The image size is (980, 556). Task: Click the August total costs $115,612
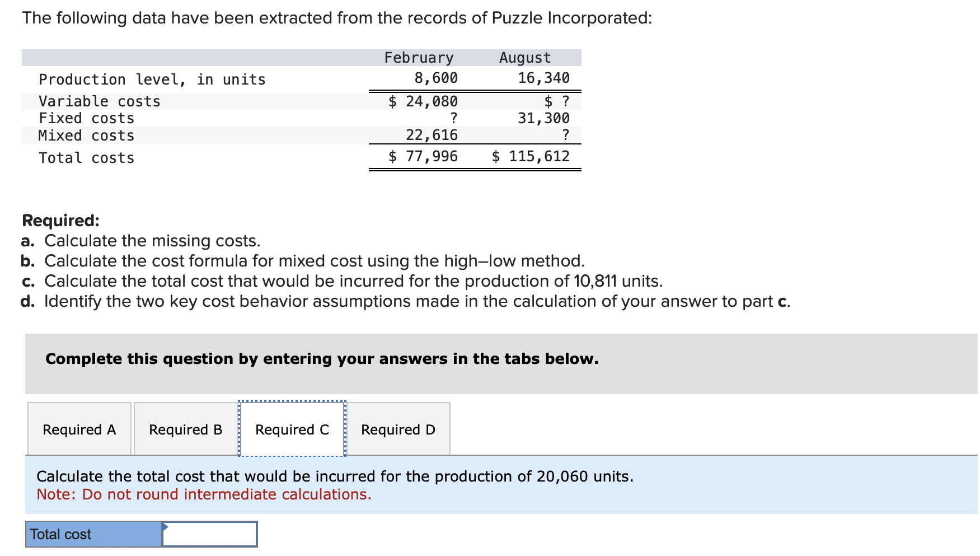[x=531, y=156]
